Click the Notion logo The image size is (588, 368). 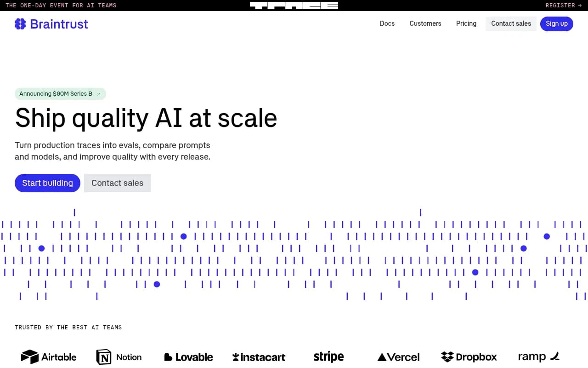pyautogui.click(x=119, y=356)
